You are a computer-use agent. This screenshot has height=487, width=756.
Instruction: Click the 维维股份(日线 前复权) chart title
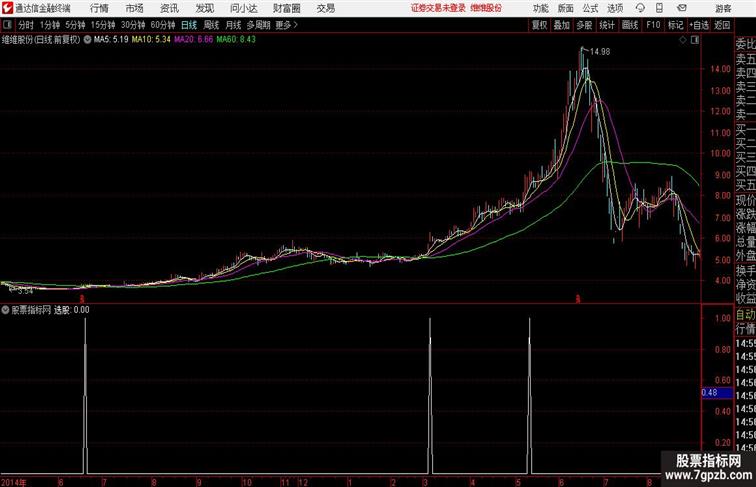[x=41, y=40]
